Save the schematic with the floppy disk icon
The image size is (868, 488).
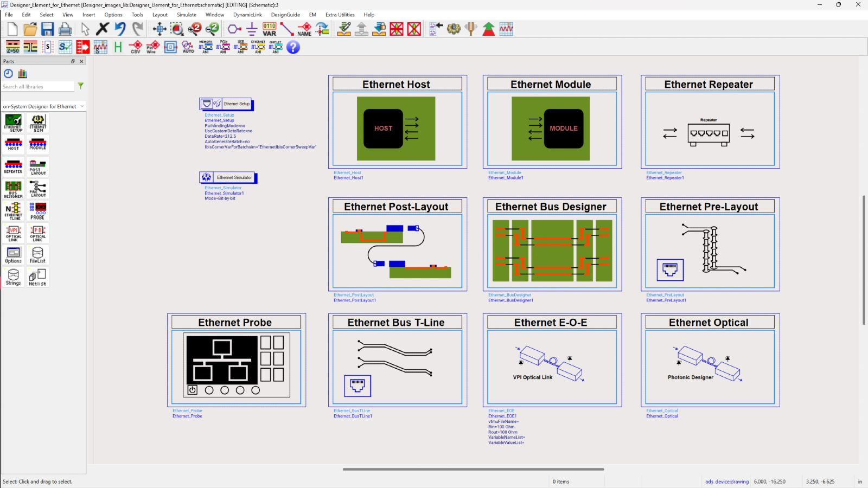(48, 29)
